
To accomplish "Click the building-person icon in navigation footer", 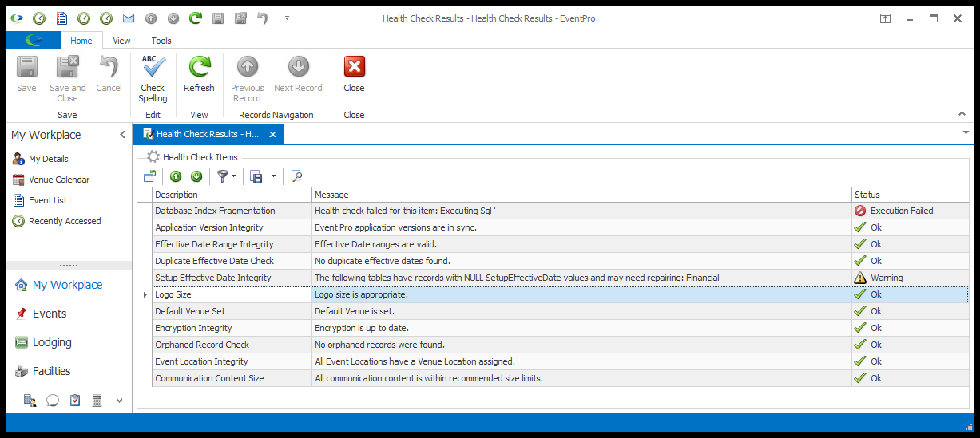I will 30,401.
